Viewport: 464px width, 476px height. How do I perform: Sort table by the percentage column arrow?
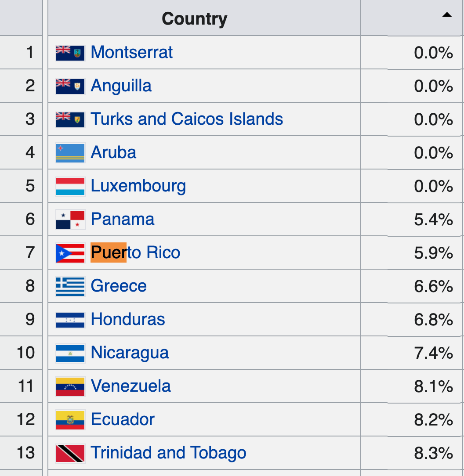pyautogui.click(x=446, y=15)
